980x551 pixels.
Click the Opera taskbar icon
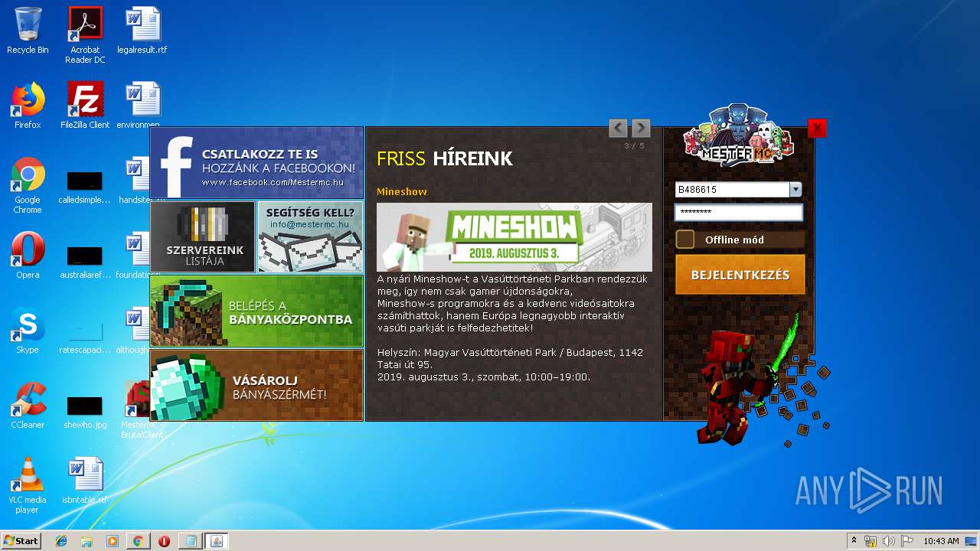click(164, 541)
